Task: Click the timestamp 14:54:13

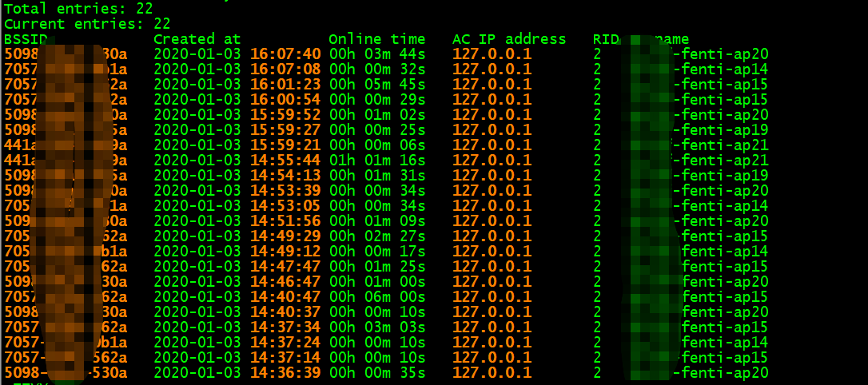Action: tap(285, 176)
